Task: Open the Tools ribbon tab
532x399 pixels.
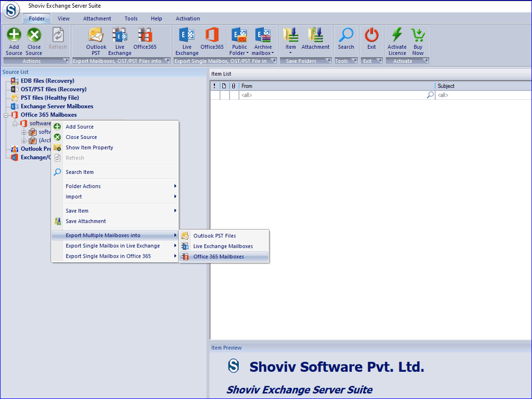Action: point(131,19)
